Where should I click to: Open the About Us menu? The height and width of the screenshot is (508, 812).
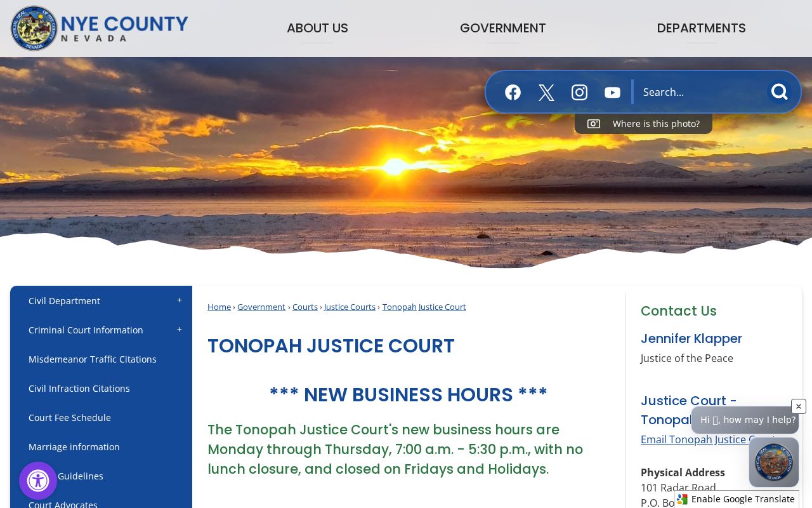pyautogui.click(x=317, y=28)
